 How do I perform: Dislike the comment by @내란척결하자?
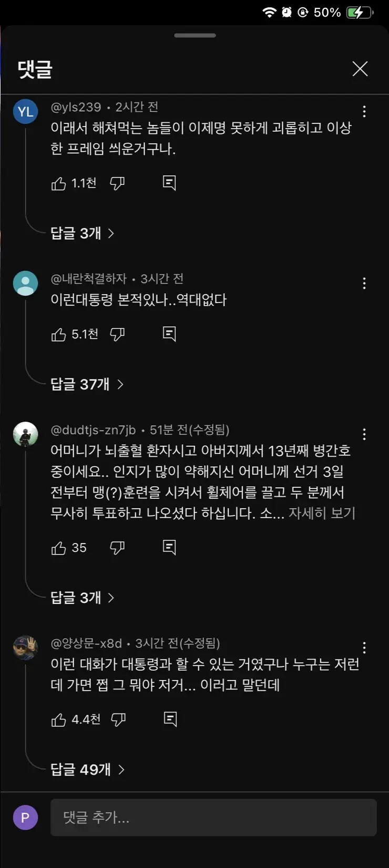(x=117, y=334)
